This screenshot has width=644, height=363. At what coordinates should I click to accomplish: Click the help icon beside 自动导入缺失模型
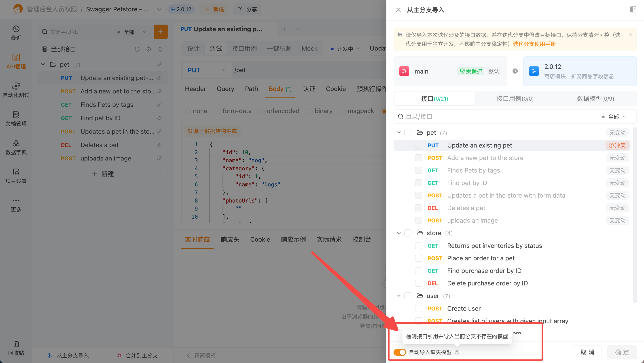(457, 352)
